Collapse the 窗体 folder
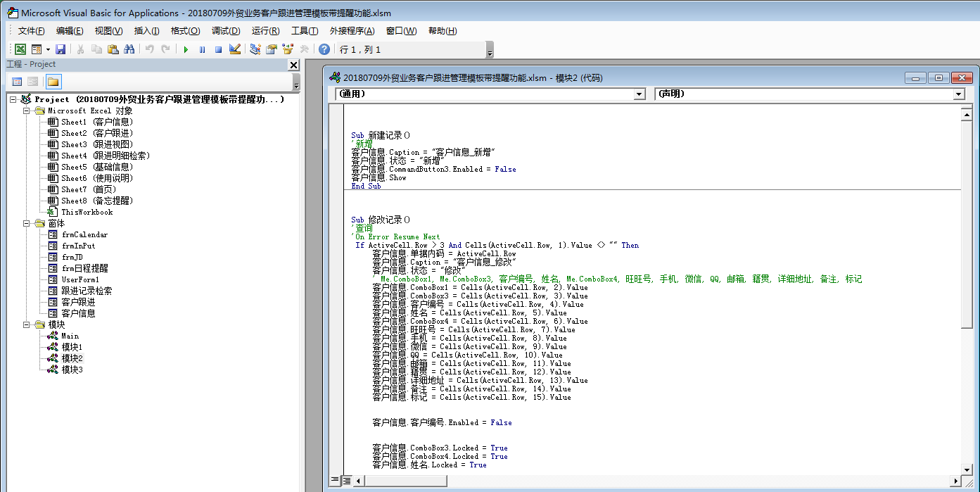This screenshot has width=980, height=492. point(26,223)
